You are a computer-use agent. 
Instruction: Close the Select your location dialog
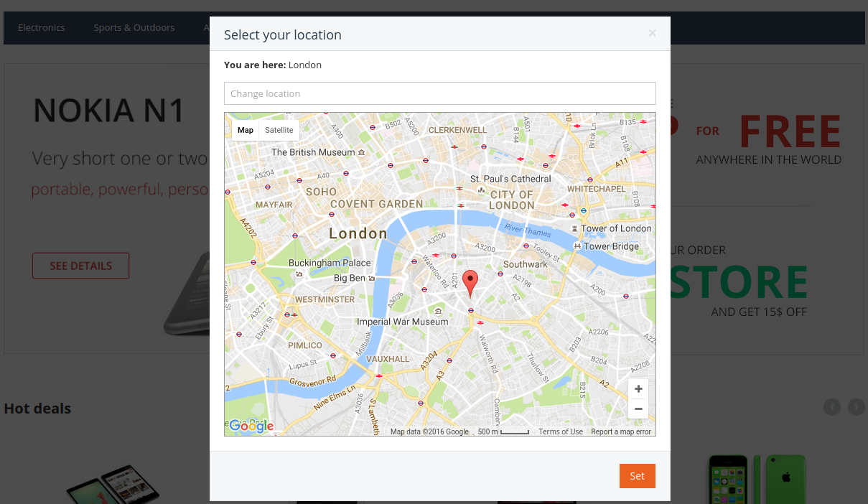pyautogui.click(x=652, y=33)
